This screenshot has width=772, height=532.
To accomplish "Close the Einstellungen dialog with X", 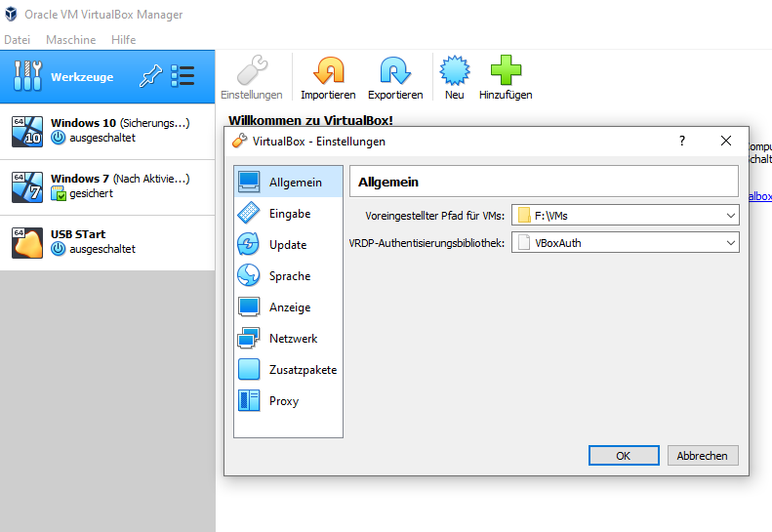I will 726,141.
